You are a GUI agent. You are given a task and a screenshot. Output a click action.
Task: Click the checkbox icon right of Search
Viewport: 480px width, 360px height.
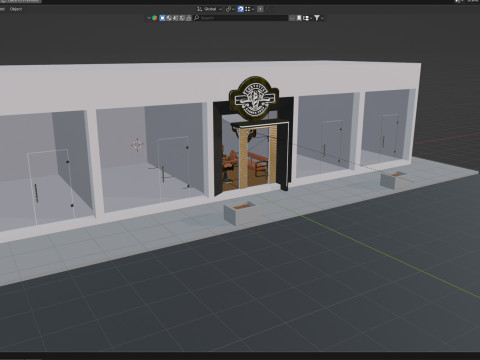click(x=292, y=18)
